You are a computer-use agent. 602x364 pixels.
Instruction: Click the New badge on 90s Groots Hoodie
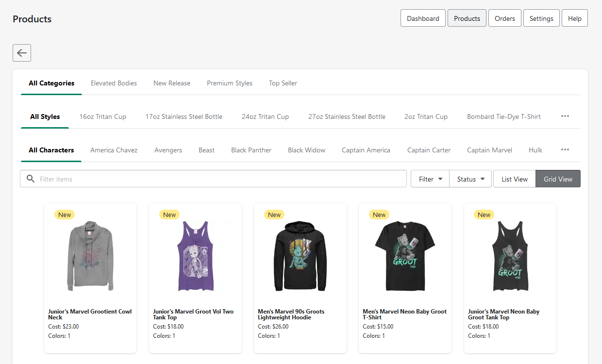click(274, 215)
